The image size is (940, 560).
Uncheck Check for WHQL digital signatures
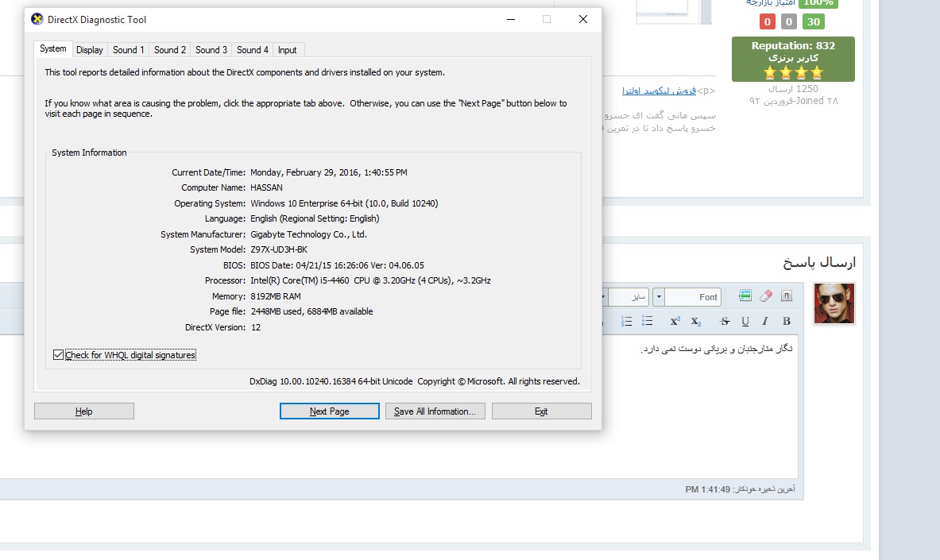pyautogui.click(x=58, y=355)
